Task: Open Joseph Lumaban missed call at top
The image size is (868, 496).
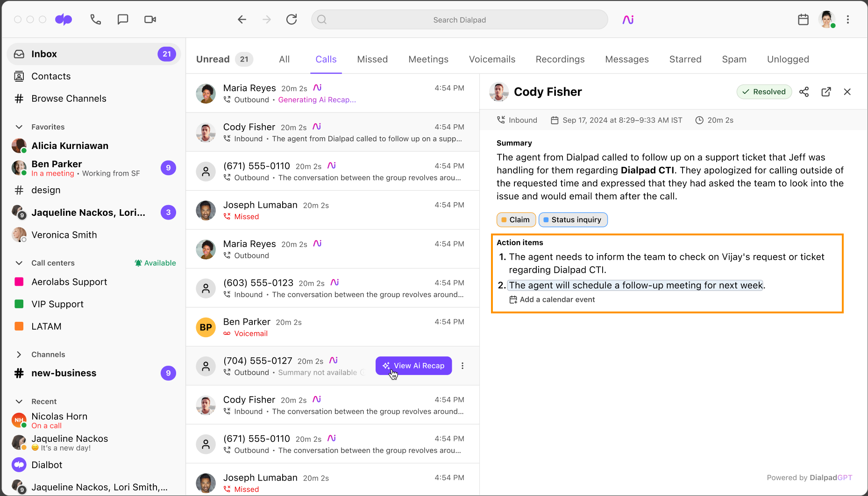Action: [x=333, y=210]
